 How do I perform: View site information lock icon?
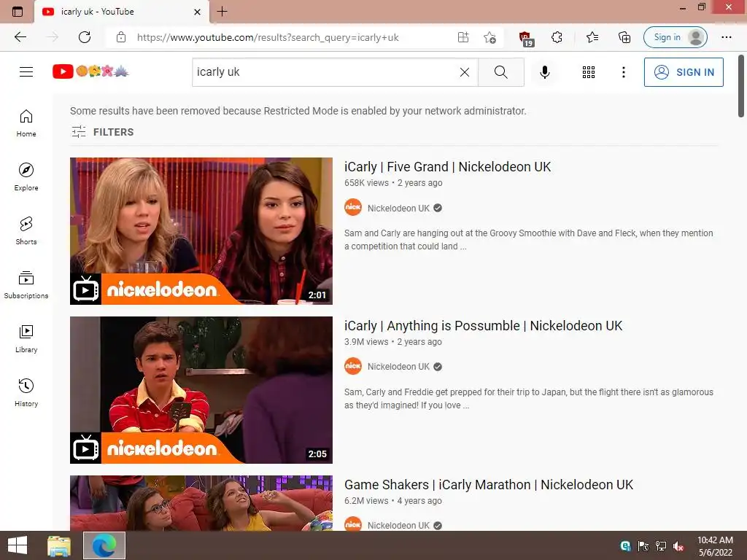[121, 37]
